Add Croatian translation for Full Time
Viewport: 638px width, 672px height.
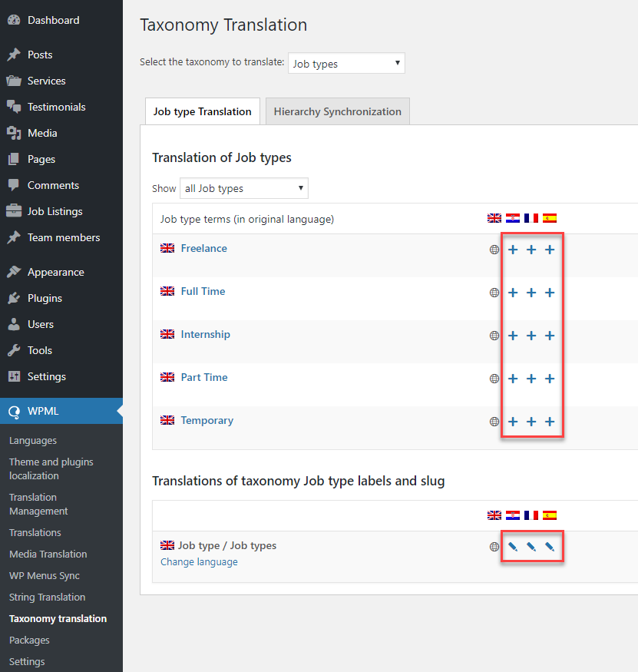[512, 293]
